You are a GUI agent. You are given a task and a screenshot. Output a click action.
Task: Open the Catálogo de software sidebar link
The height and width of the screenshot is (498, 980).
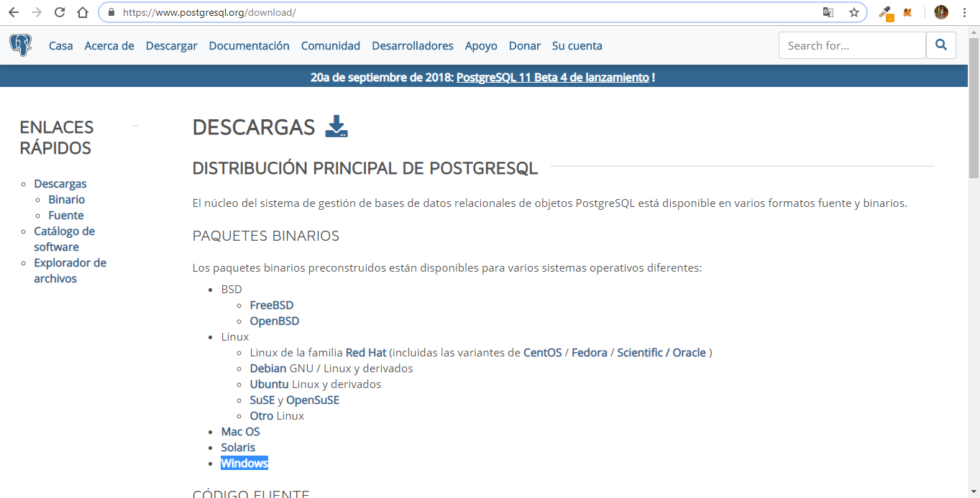click(x=64, y=239)
